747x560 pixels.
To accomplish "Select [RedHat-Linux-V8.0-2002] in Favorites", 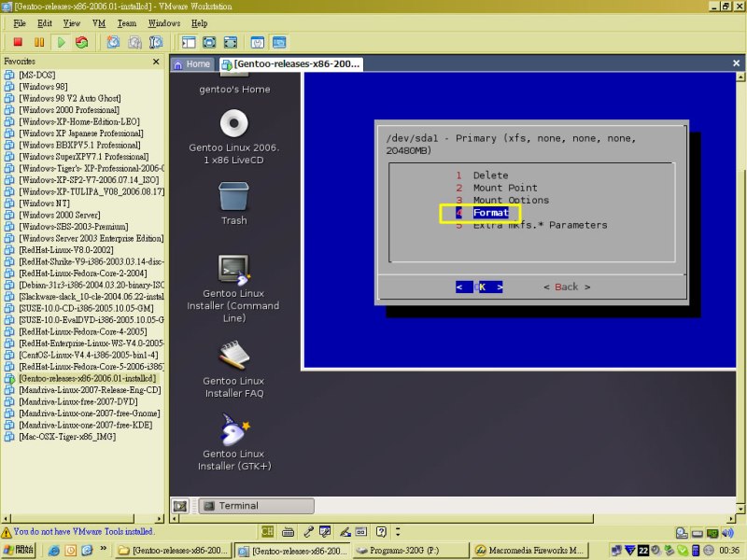I will click(x=65, y=250).
